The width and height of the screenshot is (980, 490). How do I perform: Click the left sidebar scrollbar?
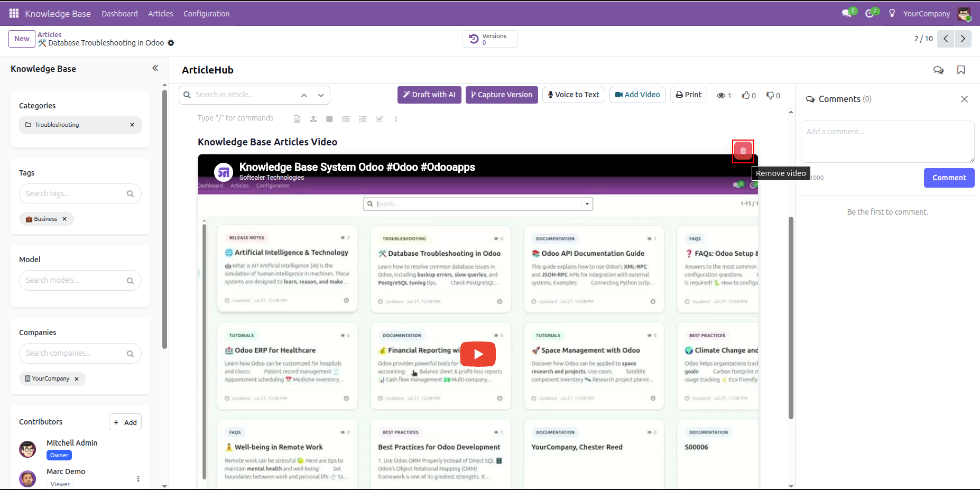click(x=164, y=219)
